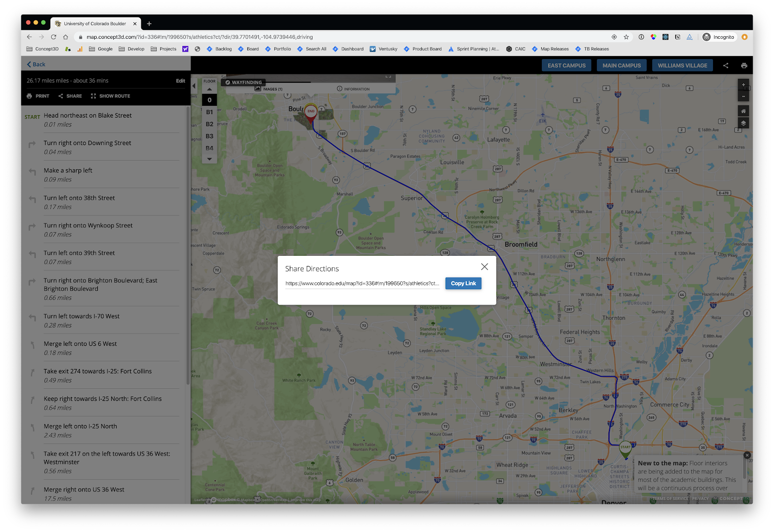This screenshot has height=532, width=774.
Task: Move floor selector down
Action: click(x=209, y=159)
